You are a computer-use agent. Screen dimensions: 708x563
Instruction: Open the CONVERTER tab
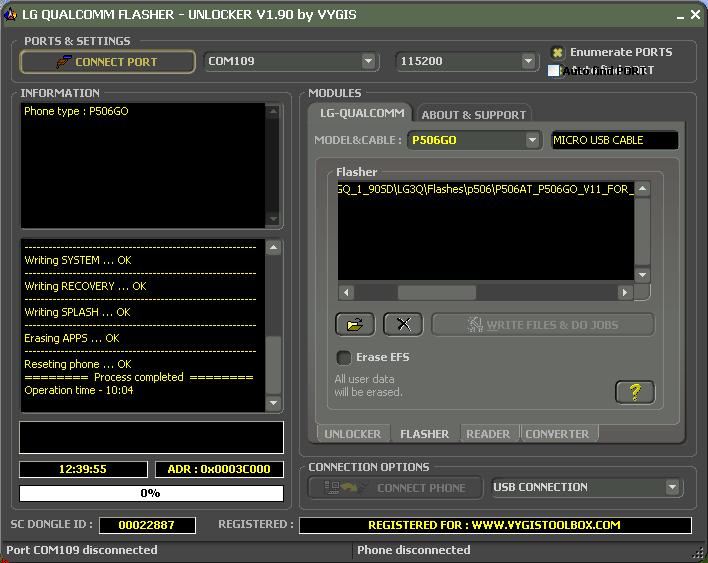(x=558, y=434)
